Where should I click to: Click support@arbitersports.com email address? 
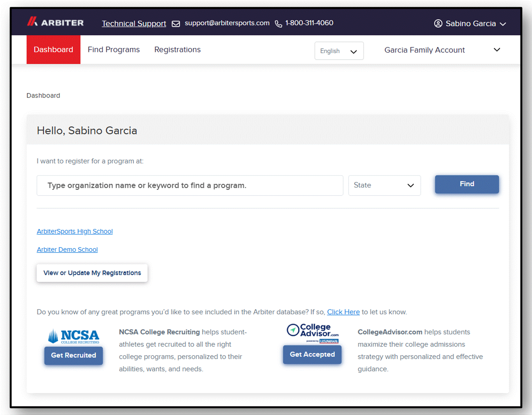click(227, 23)
